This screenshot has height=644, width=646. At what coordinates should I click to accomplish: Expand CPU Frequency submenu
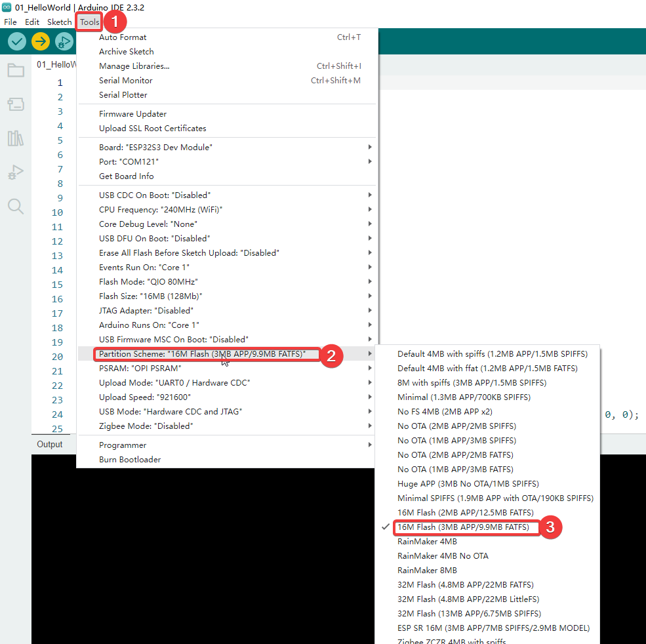(x=227, y=209)
